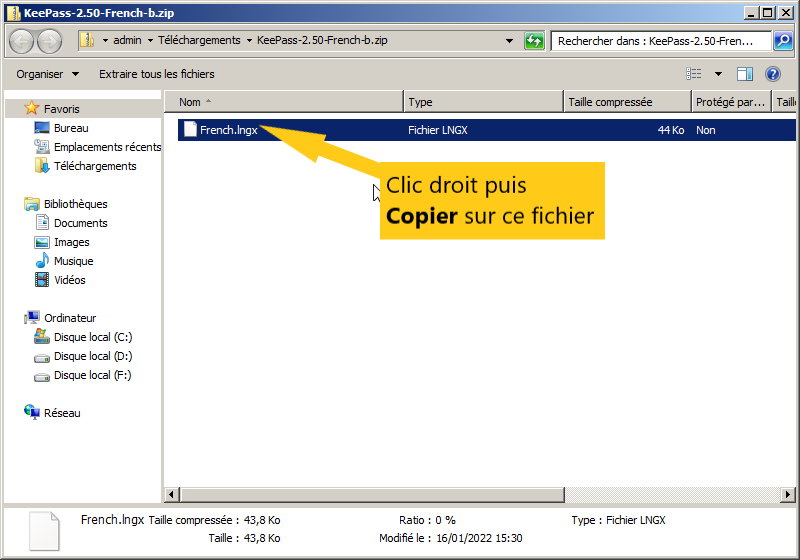Click the search magnifier icon
Screen dimensions: 800x560
[783, 41]
